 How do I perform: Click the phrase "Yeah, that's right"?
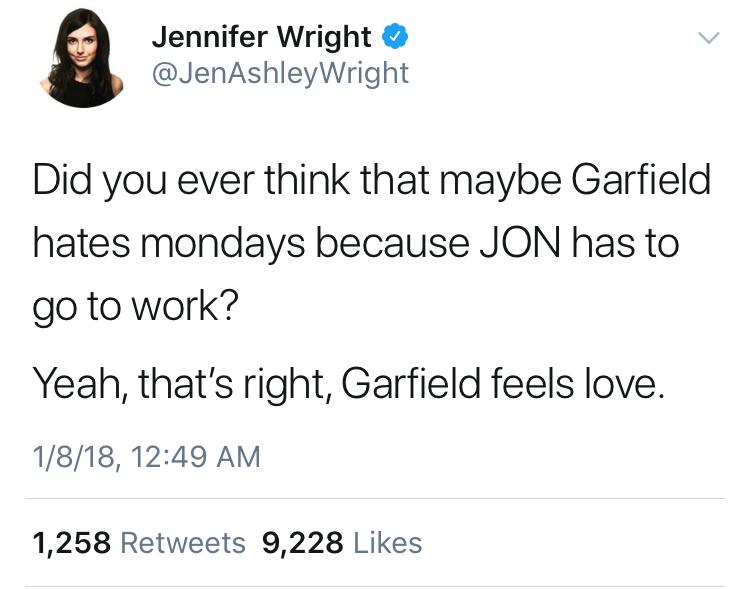(x=180, y=383)
